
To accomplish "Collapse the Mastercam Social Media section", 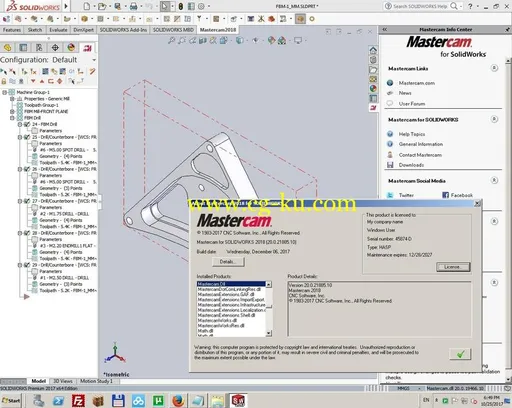I will click(x=494, y=180).
